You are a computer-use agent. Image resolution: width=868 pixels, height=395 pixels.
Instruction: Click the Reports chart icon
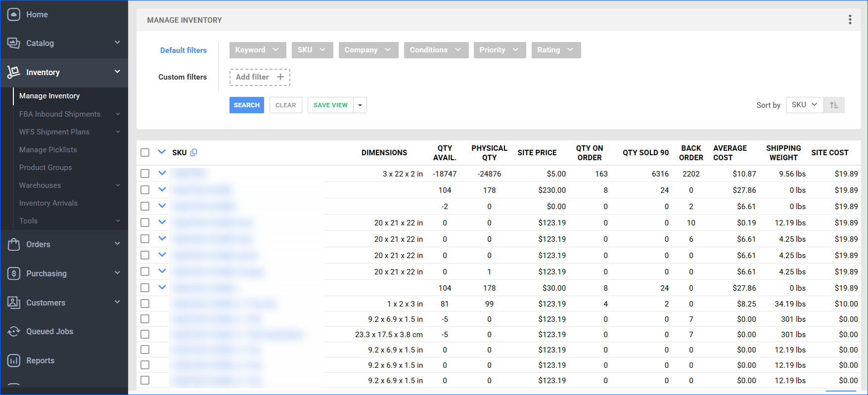coord(14,360)
